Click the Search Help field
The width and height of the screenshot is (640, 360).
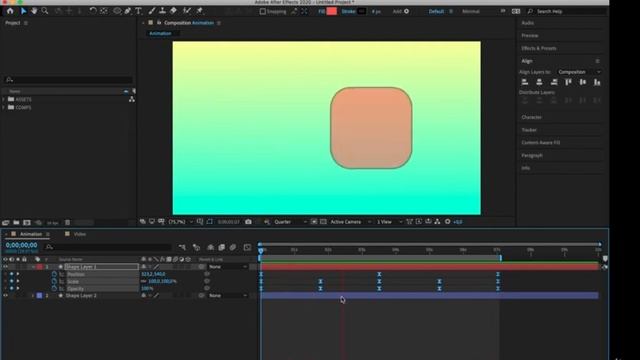[x=567, y=11]
